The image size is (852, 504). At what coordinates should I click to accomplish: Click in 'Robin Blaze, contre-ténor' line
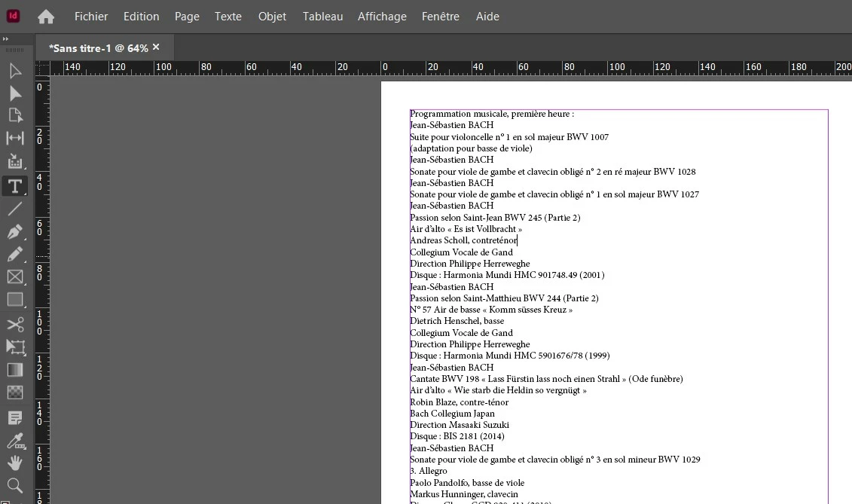459,402
